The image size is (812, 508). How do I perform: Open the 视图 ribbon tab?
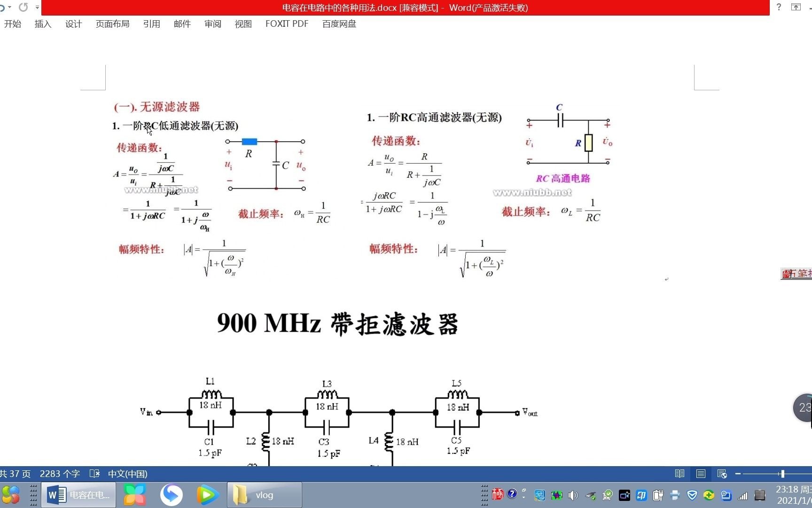tap(243, 24)
